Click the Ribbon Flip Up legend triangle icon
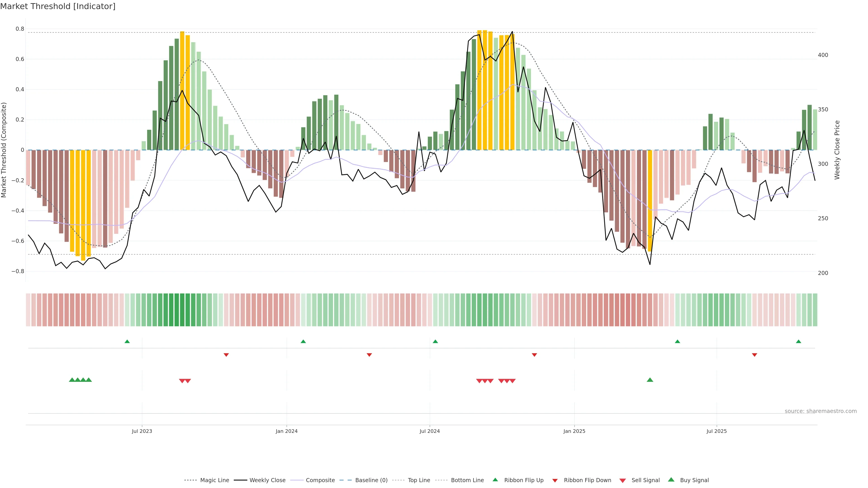This screenshot has height=488, width=868. [495, 480]
